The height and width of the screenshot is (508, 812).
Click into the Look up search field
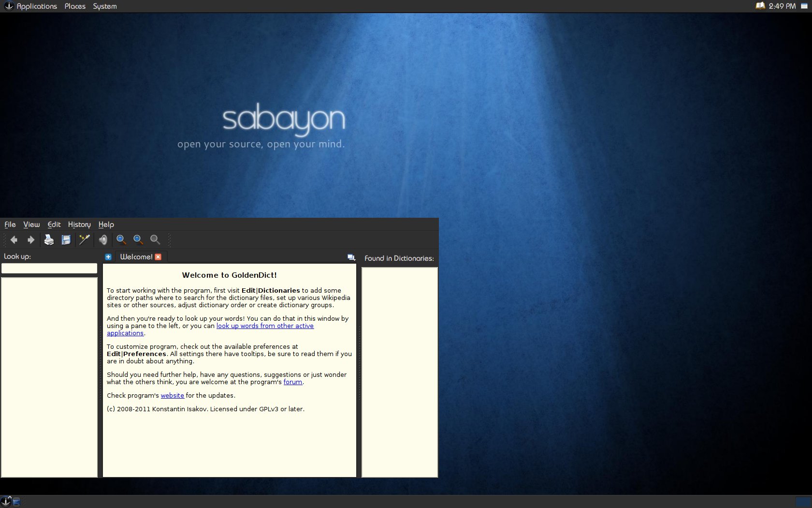pos(49,269)
